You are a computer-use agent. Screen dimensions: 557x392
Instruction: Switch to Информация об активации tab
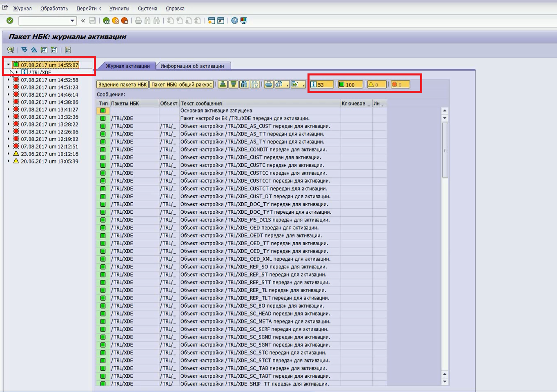point(192,66)
